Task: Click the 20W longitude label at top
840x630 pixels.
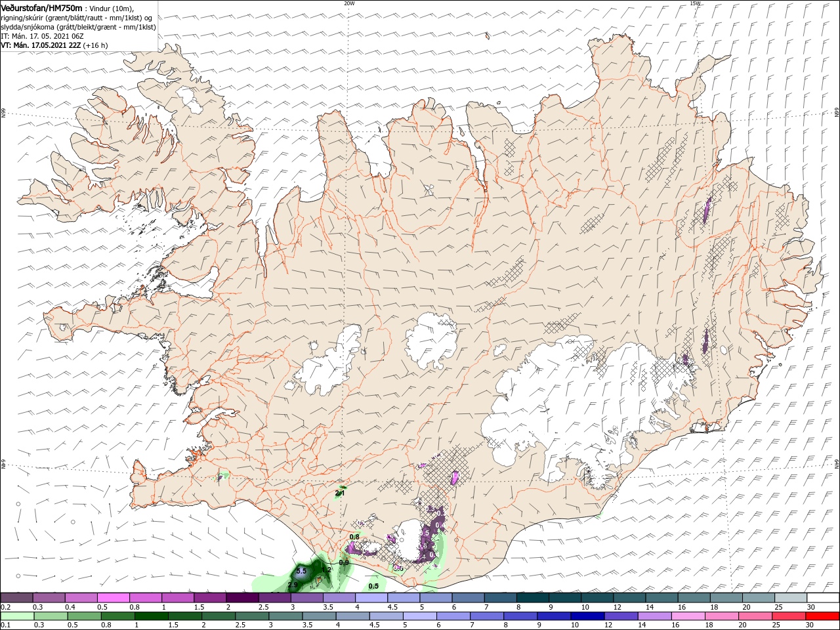Action: point(348,3)
